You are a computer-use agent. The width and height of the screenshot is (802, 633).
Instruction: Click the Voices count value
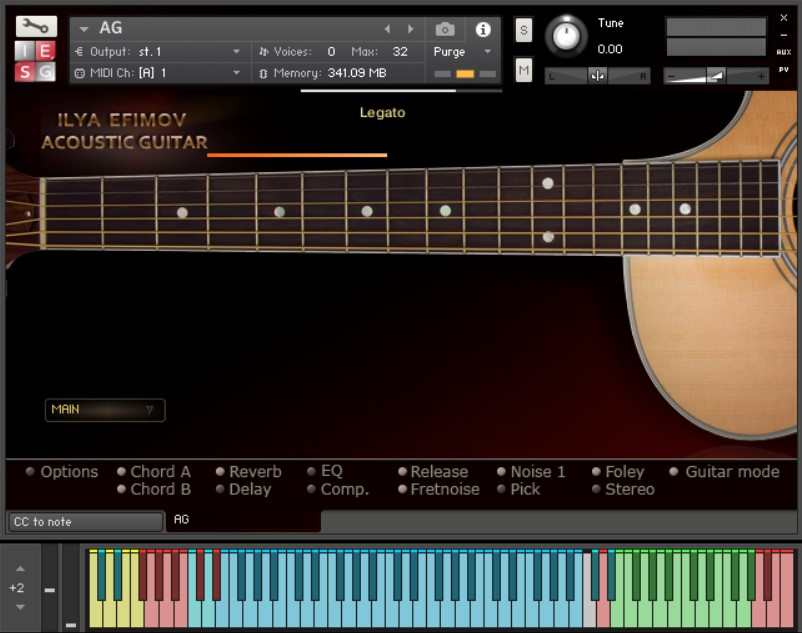tap(331, 52)
